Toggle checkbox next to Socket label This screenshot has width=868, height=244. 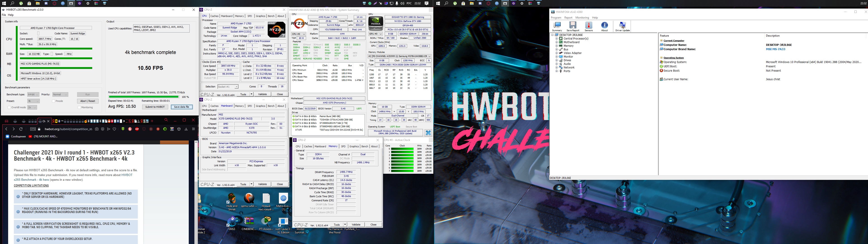coord(38,33)
